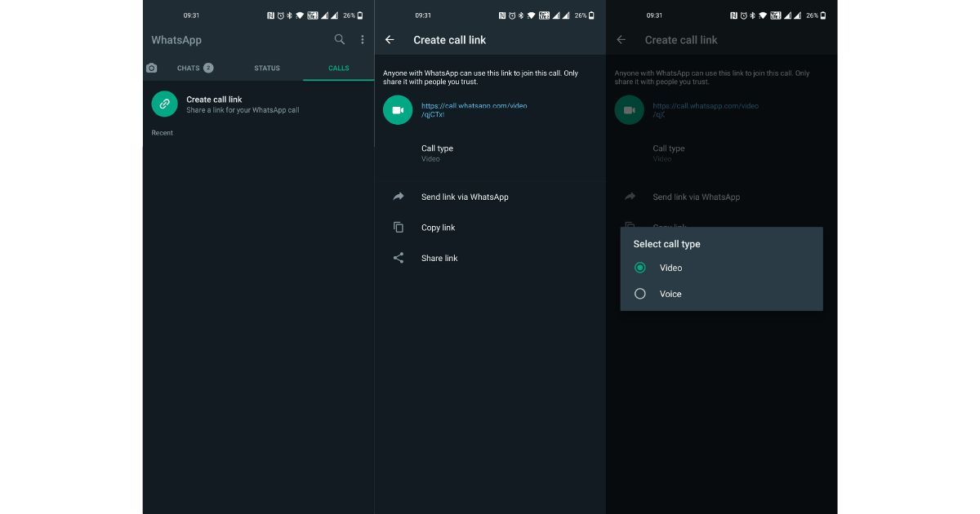Click the forward arrow icon beside Send link via WhatsApp
The height and width of the screenshot is (514, 980).
tap(399, 197)
